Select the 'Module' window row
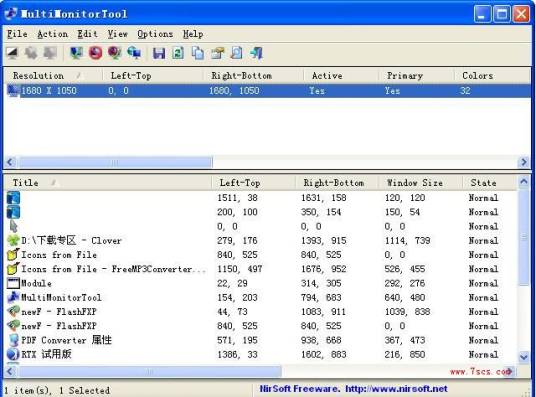Viewport: 536px width, 397px height. tap(261, 283)
